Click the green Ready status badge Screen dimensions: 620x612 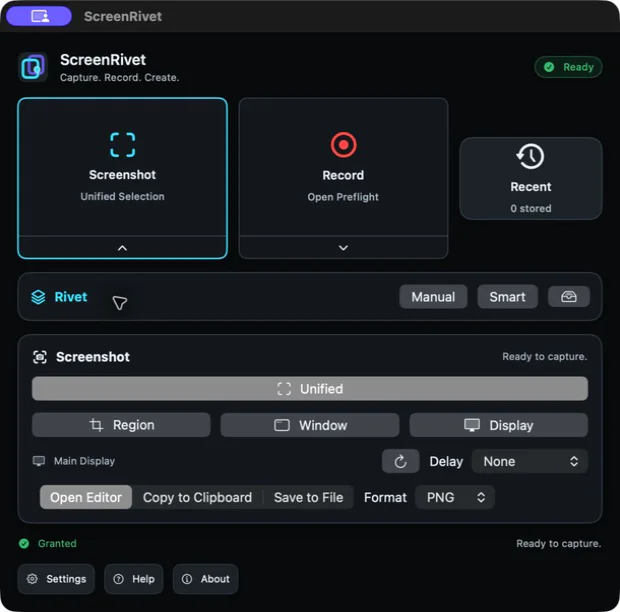568,67
